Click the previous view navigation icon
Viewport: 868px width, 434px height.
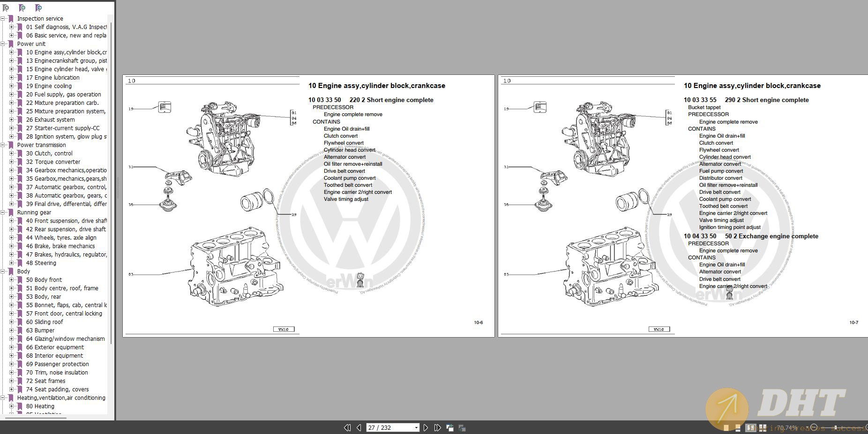point(450,427)
